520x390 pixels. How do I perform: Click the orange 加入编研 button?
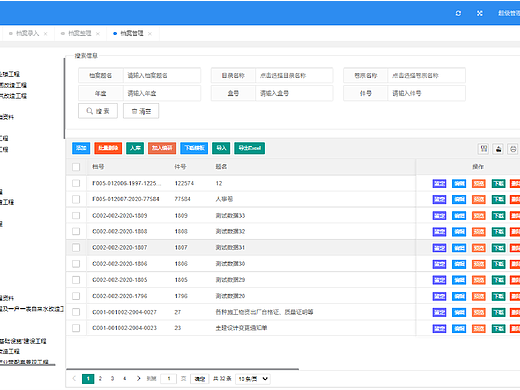pyautogui.click(x=162, y=148)
